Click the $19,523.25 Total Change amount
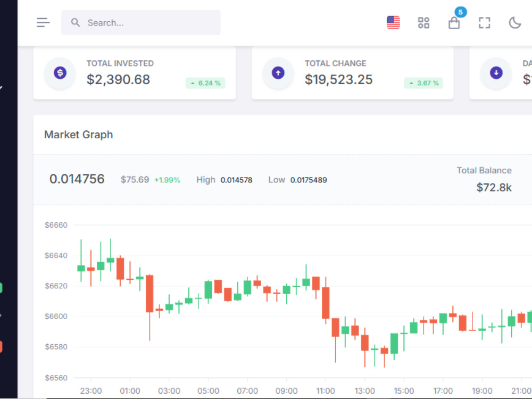This screenshot has width=532, height=399. [x=338, y=79]
